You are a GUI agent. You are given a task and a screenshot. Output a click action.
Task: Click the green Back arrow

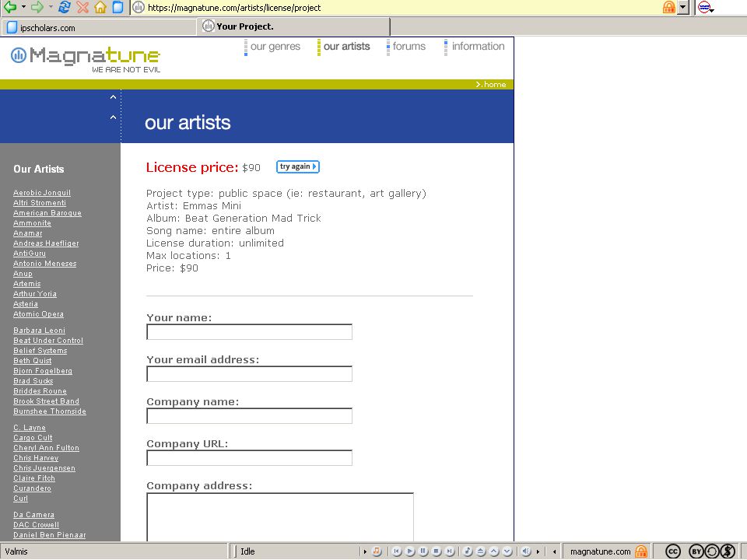(x=10, y=7)
